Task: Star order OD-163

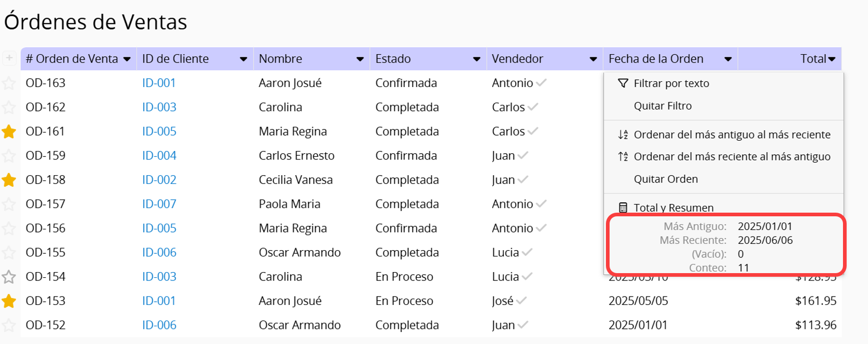Action: [9, 83]
